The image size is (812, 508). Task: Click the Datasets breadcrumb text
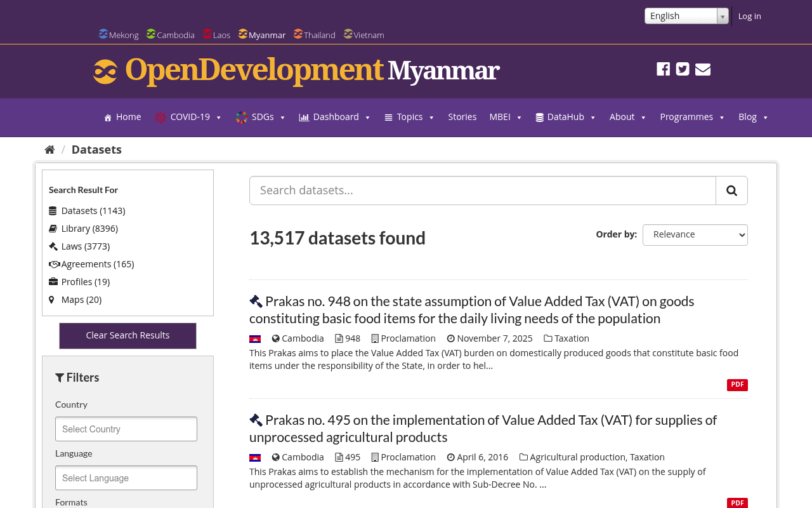click(96, 150)
